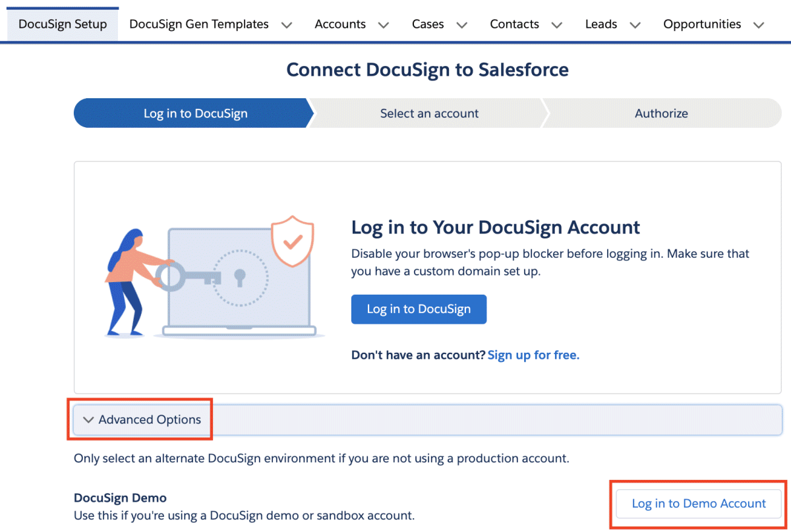Select the 'Log in to DocuSign' progress step
This screenshot has height=532, width=791.
coord(195,113)
